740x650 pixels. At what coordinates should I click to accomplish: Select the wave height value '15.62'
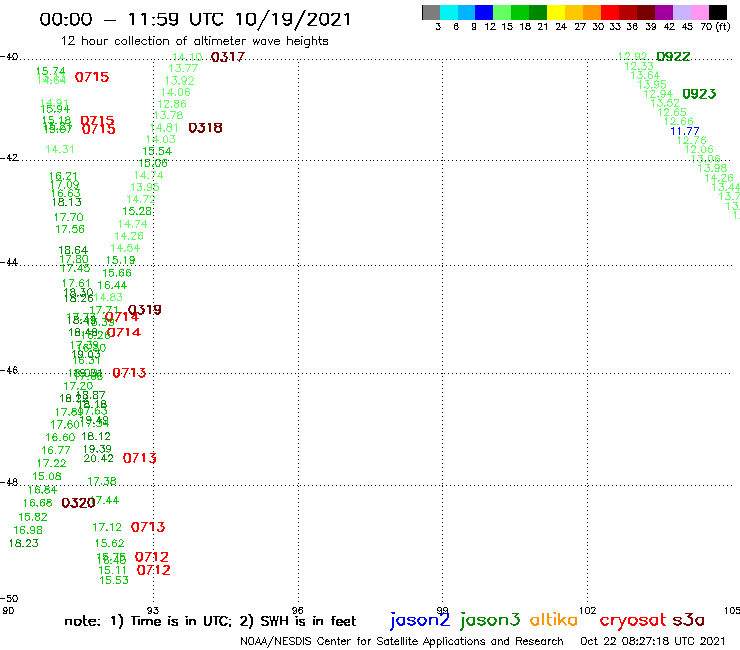point(109,543)
